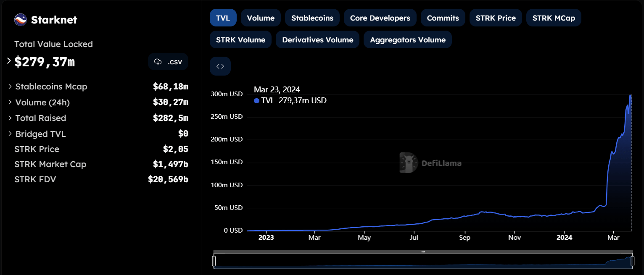
Task: Click the 300m USD axis label
Action: coord(227,94)
